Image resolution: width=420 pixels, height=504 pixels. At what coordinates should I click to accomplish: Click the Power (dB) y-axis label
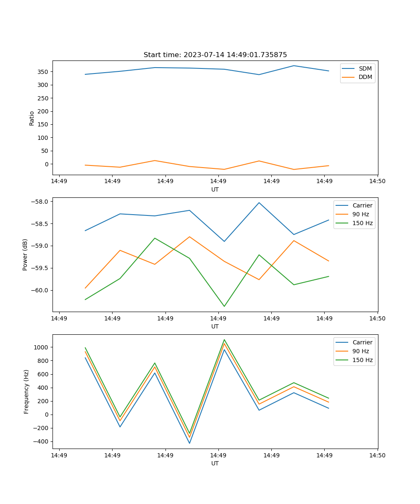pyautogui.click(x=25, y=255)
